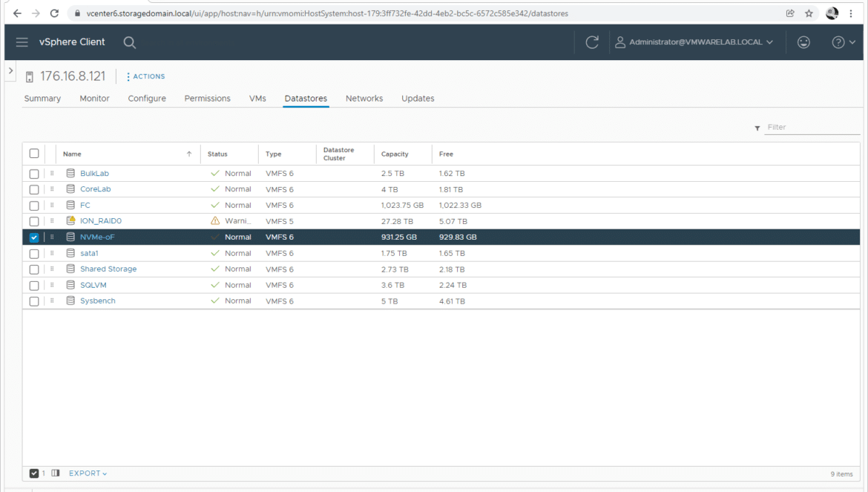
Task: Open the sata1 datastore link
Action: tap(89, 254)
